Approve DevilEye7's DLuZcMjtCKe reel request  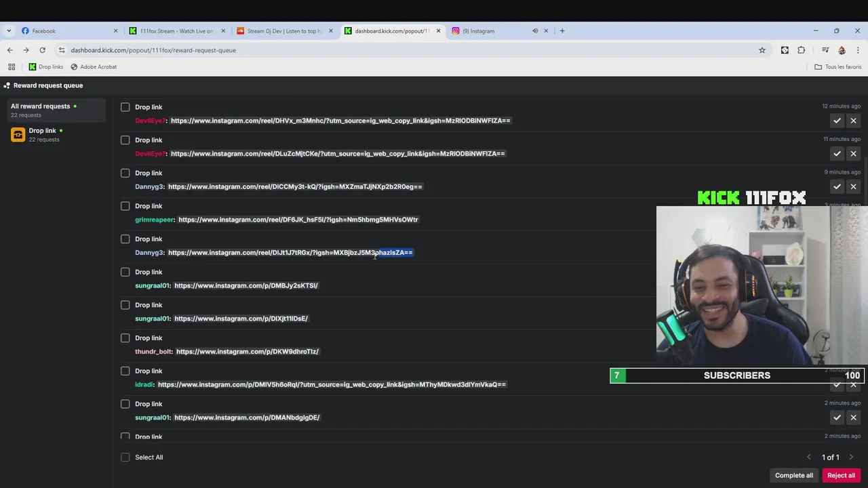(837, 154)
